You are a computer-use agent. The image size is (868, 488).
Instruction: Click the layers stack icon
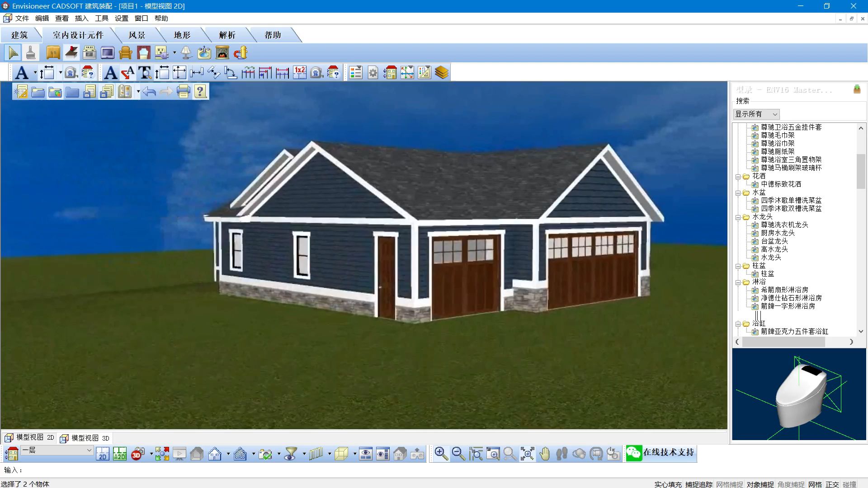point(441,73)
